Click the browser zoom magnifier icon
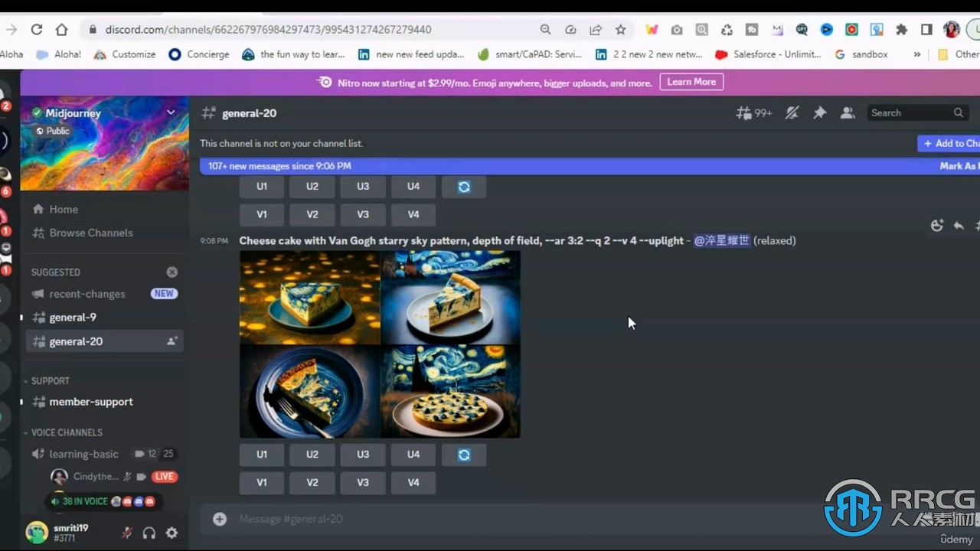980x551 pixels. click(x=545, y=29)
